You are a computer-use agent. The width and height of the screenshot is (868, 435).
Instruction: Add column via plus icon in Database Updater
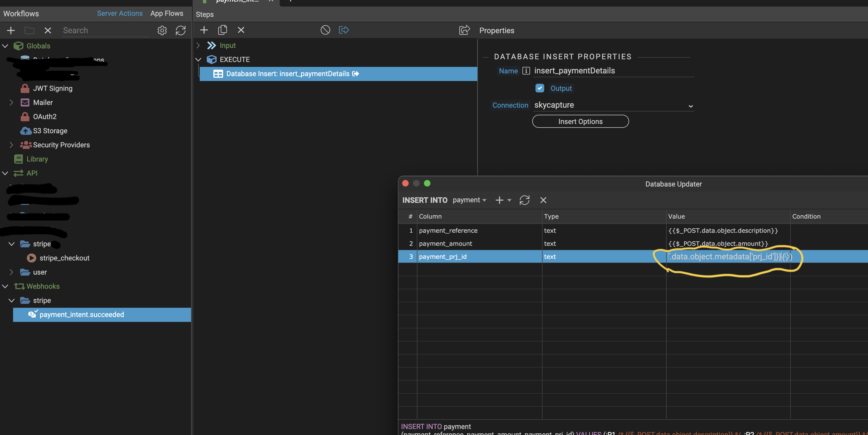tap(499, 200)
